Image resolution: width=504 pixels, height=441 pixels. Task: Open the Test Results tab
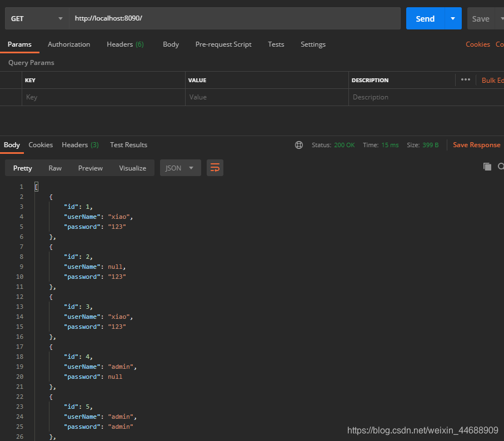[128, 145]
